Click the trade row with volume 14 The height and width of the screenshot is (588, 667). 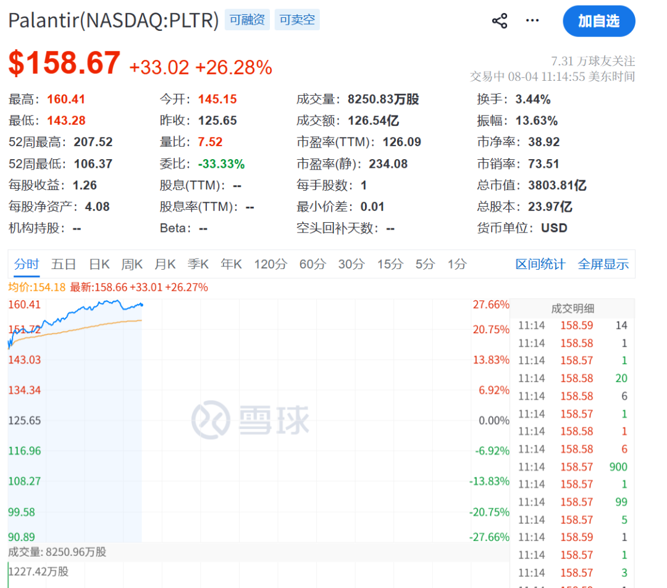573,325
